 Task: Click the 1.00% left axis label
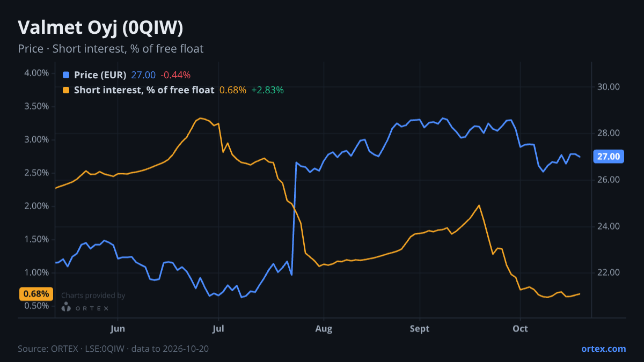pyautogui.click(x=36, y=272)
